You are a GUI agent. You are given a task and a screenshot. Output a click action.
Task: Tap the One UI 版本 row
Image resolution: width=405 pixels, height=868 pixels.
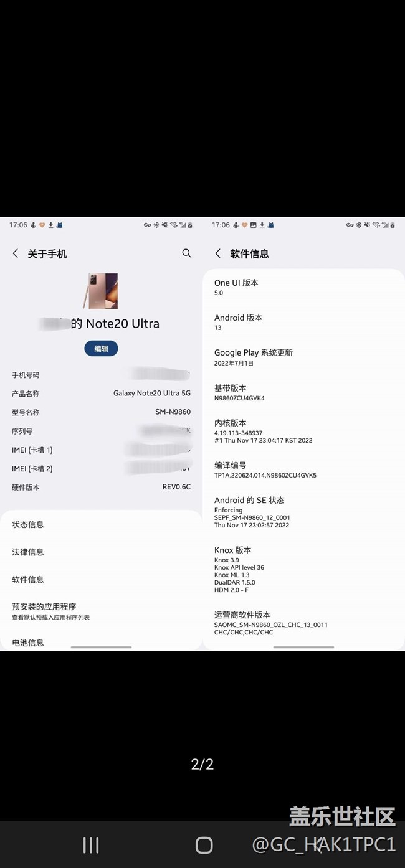[x=303, y=287]
